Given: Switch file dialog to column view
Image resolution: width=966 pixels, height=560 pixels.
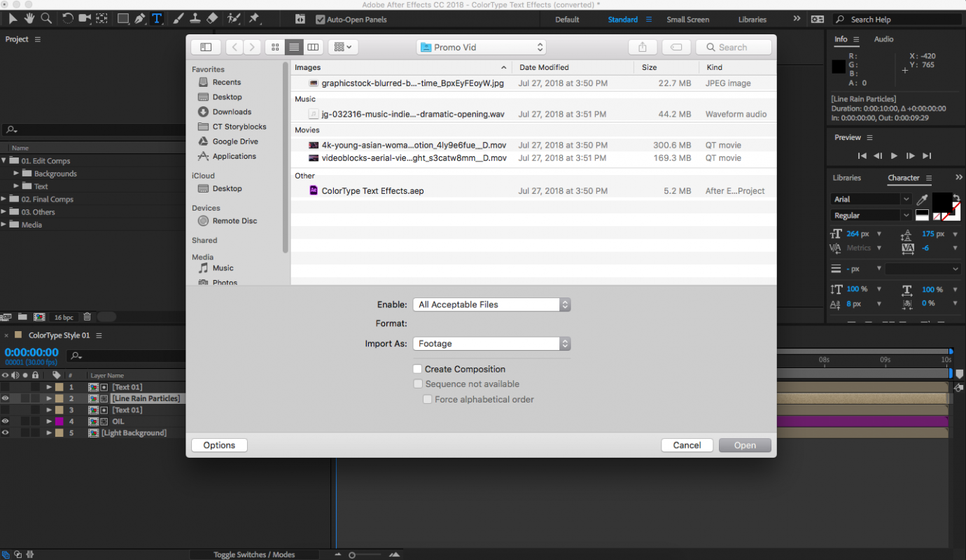Looking at the screenshot, I should click(x=313, y=48).
